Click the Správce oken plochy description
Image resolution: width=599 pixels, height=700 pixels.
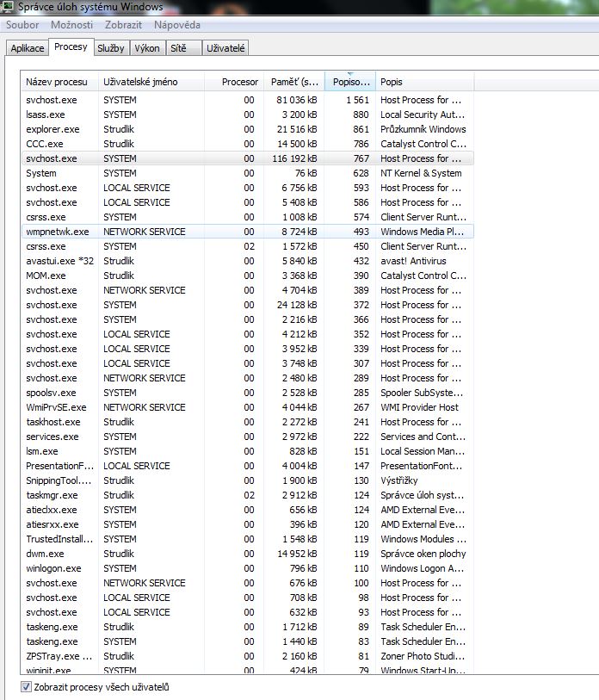tap(423, 554)
